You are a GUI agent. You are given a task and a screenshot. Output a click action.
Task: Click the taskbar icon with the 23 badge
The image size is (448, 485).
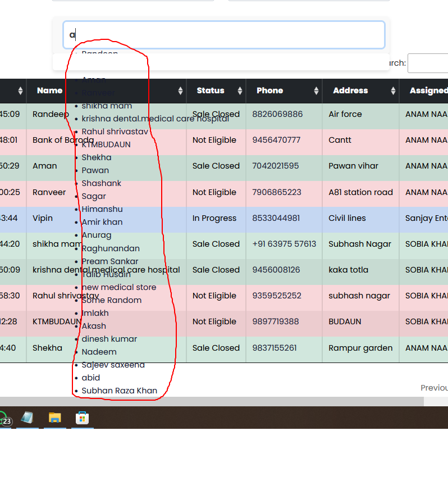coord(5,420)
